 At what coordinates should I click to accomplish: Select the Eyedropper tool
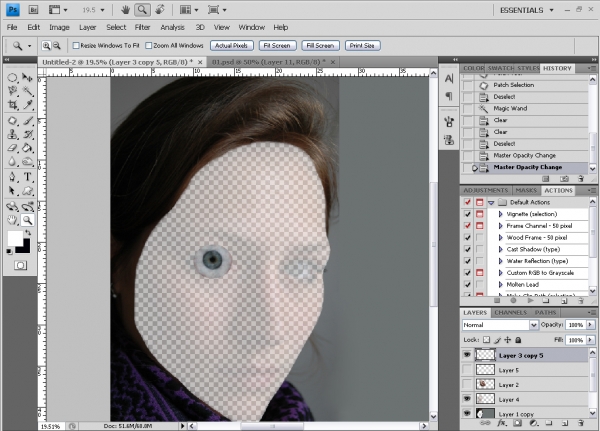pos(27,104)
